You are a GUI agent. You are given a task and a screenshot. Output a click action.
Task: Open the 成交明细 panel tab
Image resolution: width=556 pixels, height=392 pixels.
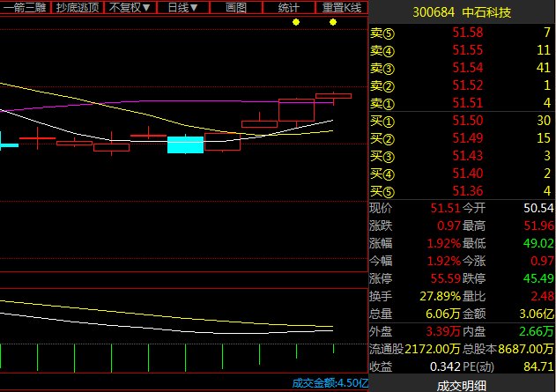tap(462, 385)
